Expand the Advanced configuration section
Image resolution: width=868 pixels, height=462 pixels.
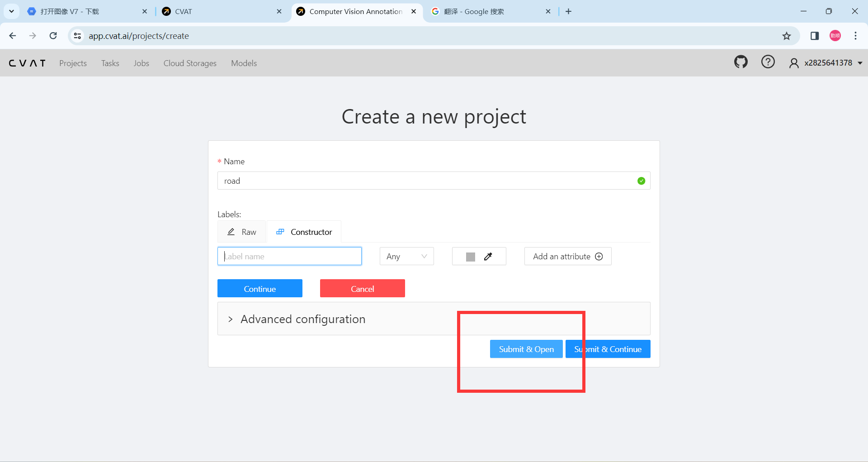pyautogui.click(x=434, y=319)
